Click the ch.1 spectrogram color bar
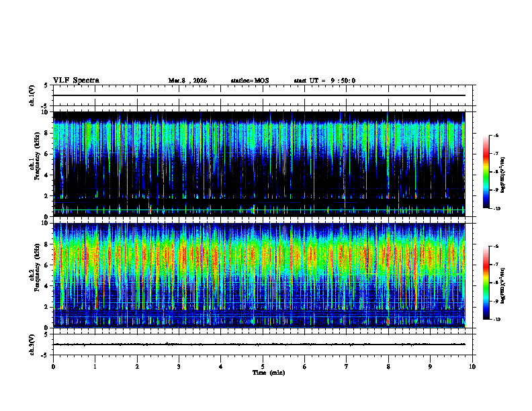Image resolution: width=532 pixels, height=411 pixels. pos(486,172)
